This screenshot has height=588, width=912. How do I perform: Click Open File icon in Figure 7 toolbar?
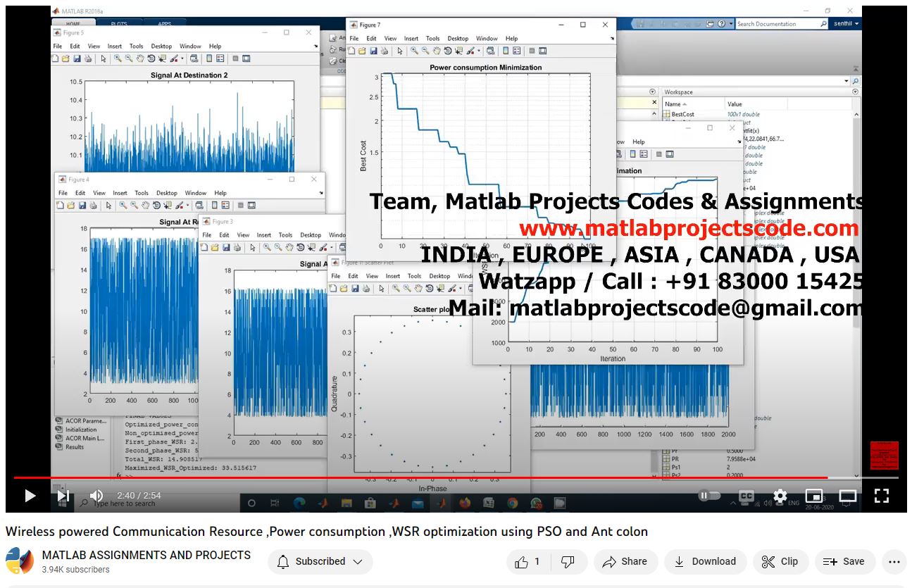pos(362,51)
